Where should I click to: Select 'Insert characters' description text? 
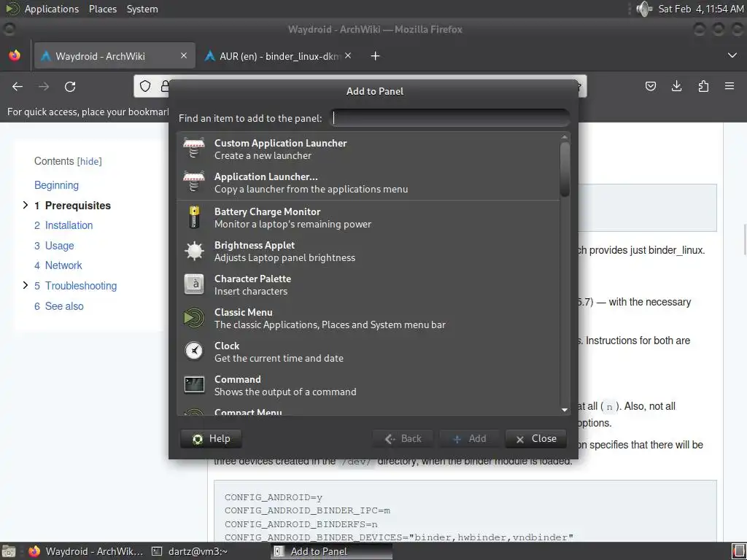point(251,292)
